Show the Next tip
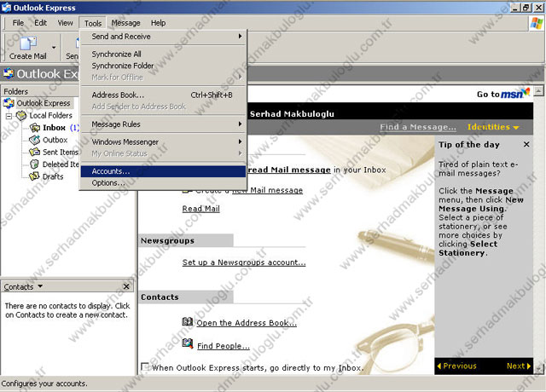 tap(519, 366)
